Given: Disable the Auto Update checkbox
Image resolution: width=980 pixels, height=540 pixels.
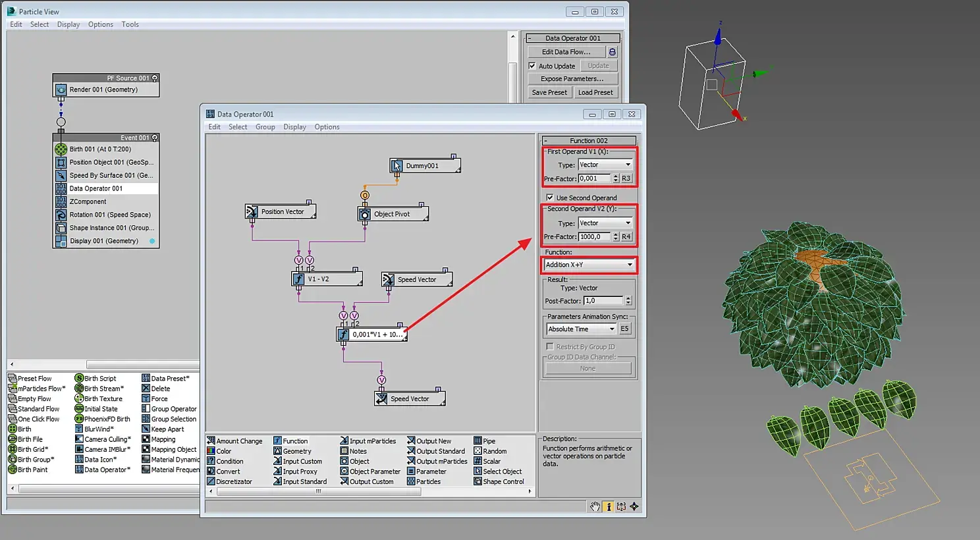Looking at the screenshot, I should pyautogui.click(x=532, y=66).
